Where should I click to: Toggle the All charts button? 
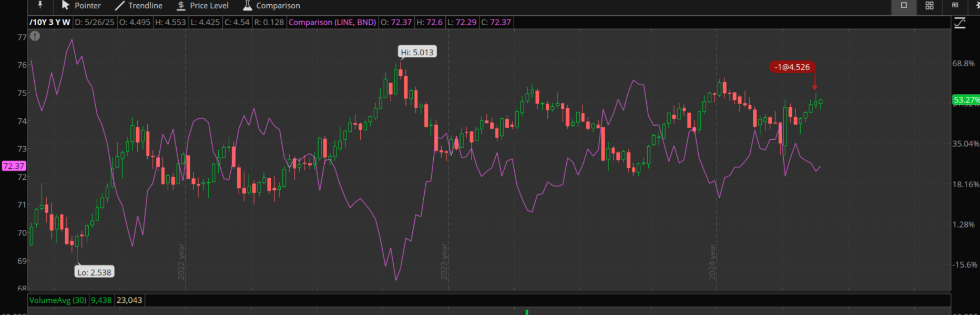(955, 5)
